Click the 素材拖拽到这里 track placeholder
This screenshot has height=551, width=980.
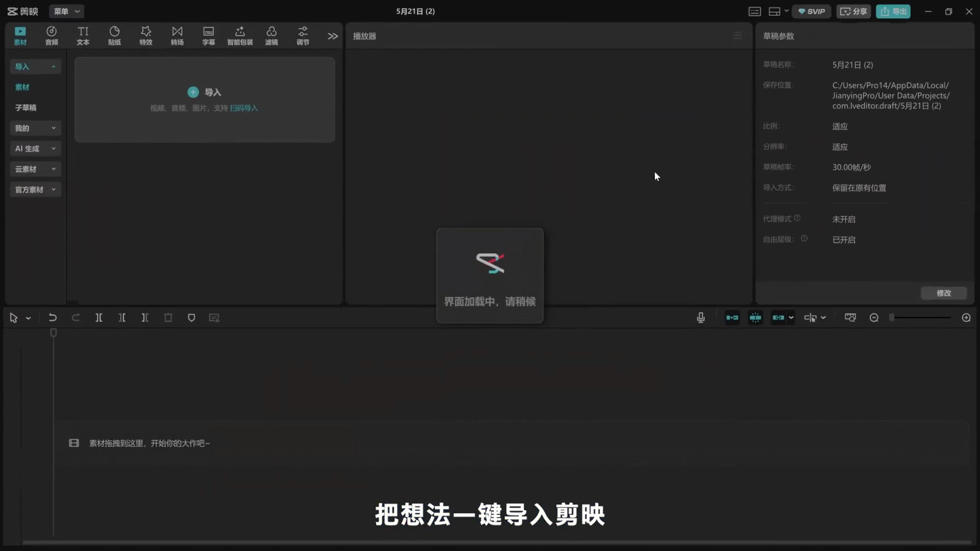(x=149, y=443)
